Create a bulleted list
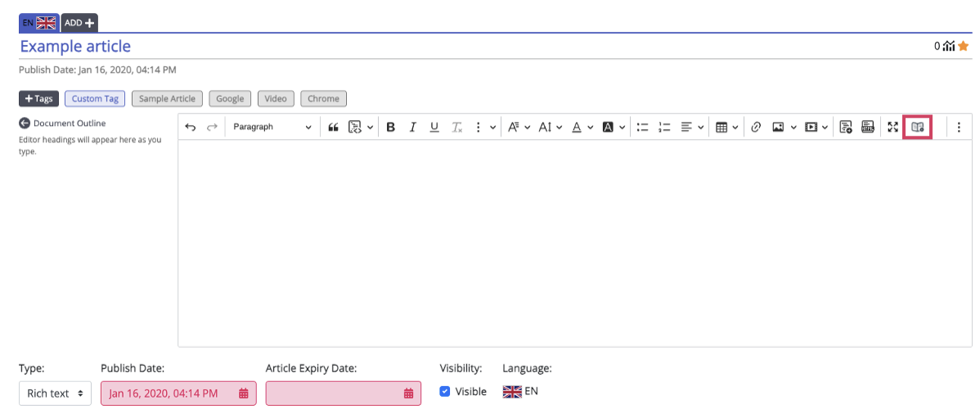 pyautogui.click(x=643, y=128)
